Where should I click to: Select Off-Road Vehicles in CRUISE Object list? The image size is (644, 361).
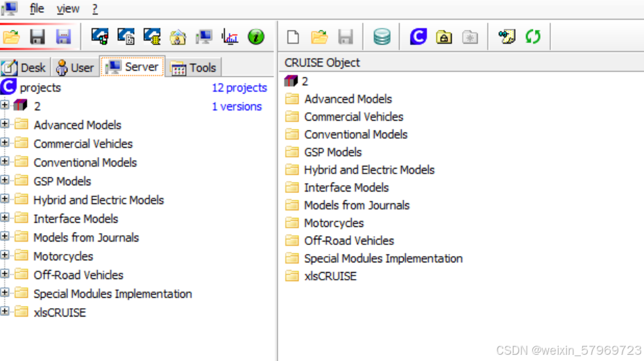(x=348, y=240)
